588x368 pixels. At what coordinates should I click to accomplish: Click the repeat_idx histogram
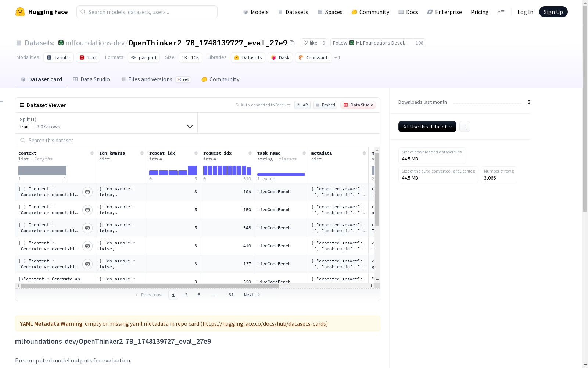tap(173, 170)
